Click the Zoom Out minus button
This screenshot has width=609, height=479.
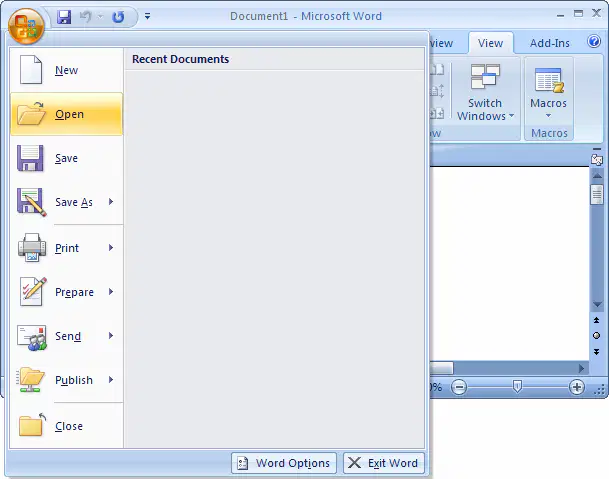click(459, 387)
